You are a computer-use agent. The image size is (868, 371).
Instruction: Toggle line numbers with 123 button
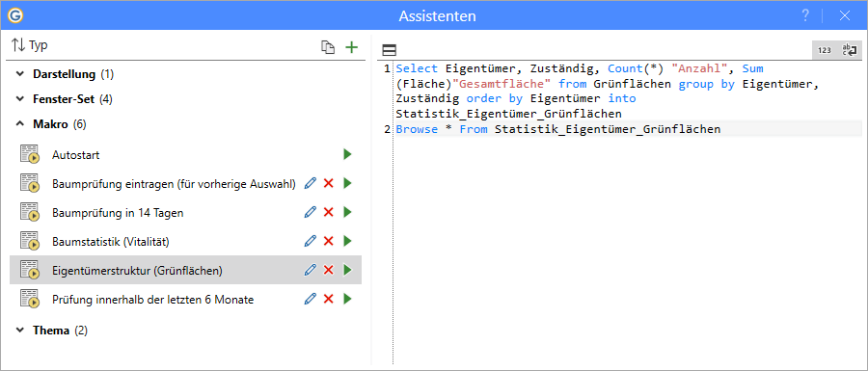(x=825, y=50)
